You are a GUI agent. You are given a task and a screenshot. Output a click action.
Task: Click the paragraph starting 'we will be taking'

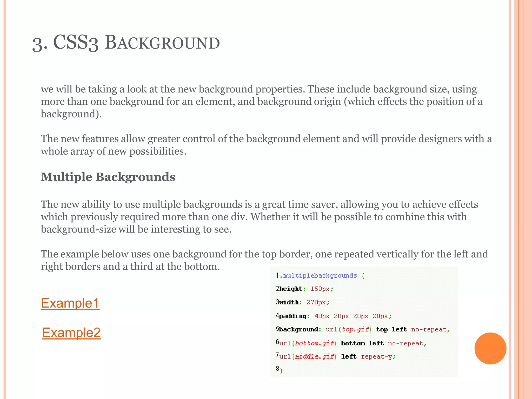pyautogui.click(x=262, y=101)
